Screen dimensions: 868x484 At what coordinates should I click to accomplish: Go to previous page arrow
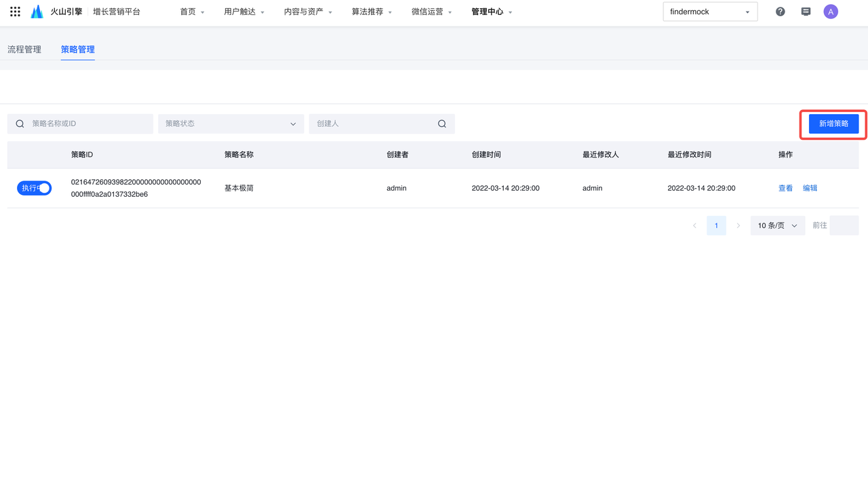694,225
